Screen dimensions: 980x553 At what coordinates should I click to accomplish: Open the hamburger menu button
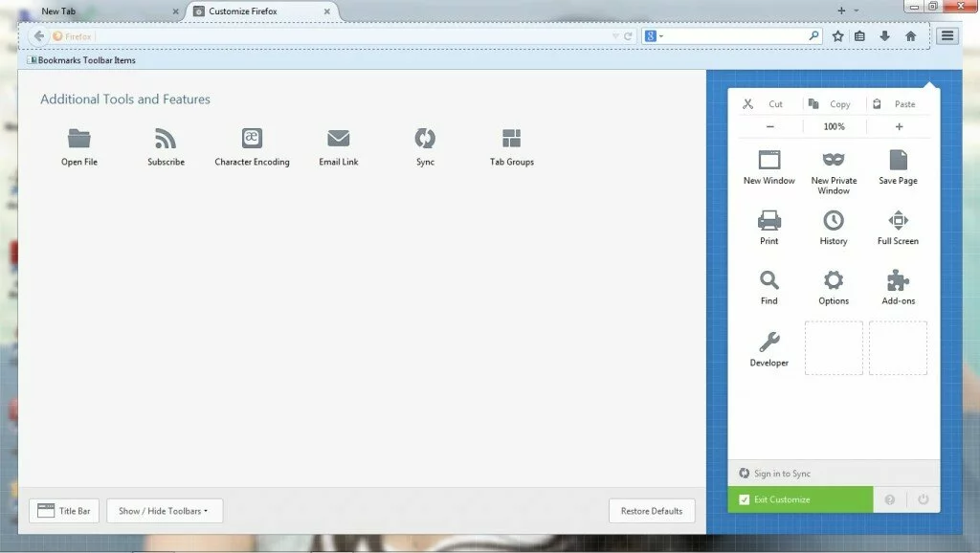point(947,35)
